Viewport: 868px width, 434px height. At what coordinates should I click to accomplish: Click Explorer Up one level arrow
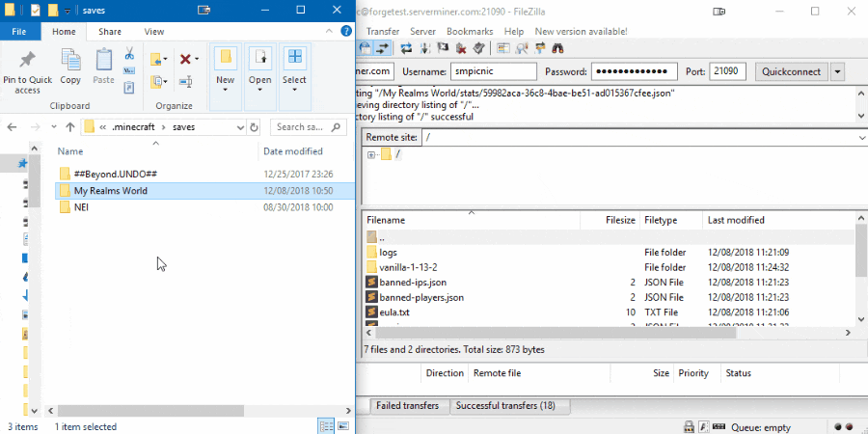point(69,126)
